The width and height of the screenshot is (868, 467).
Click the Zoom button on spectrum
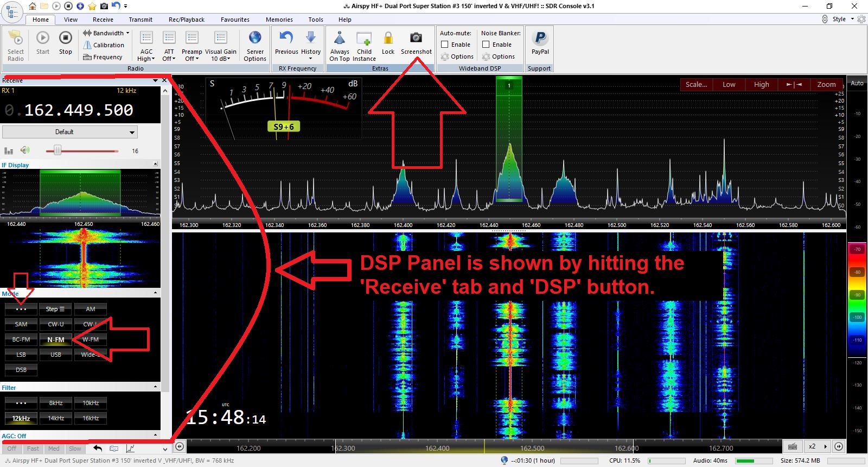826,85
